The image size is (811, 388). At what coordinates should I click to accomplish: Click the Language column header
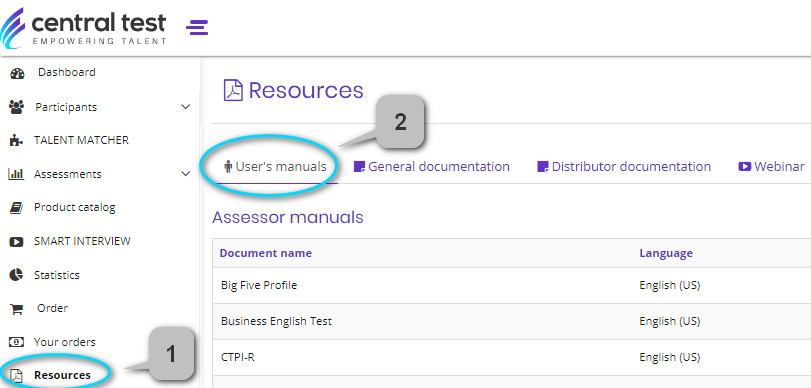pyautogui.click(x=666, y=253)
